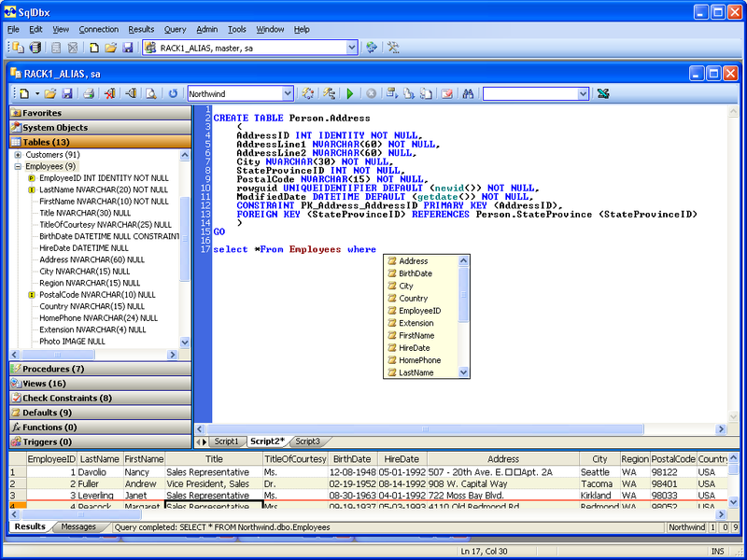Open the Views (16) section
This screenshot has height=560, width=747.
click(x=101, y=384)
